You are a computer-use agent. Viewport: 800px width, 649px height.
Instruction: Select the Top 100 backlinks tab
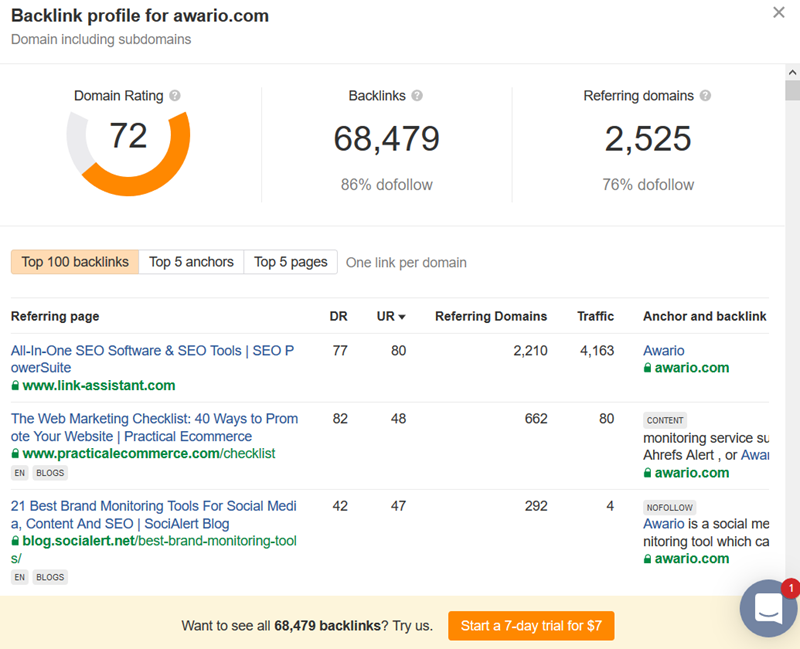(x=75, y=262)
